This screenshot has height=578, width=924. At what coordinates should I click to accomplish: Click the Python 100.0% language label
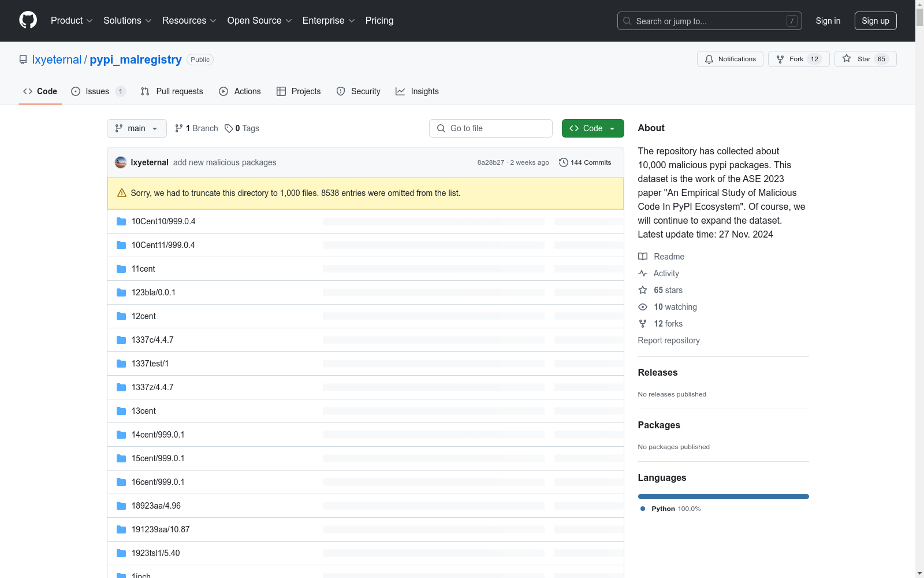click(x=670, y=509)
